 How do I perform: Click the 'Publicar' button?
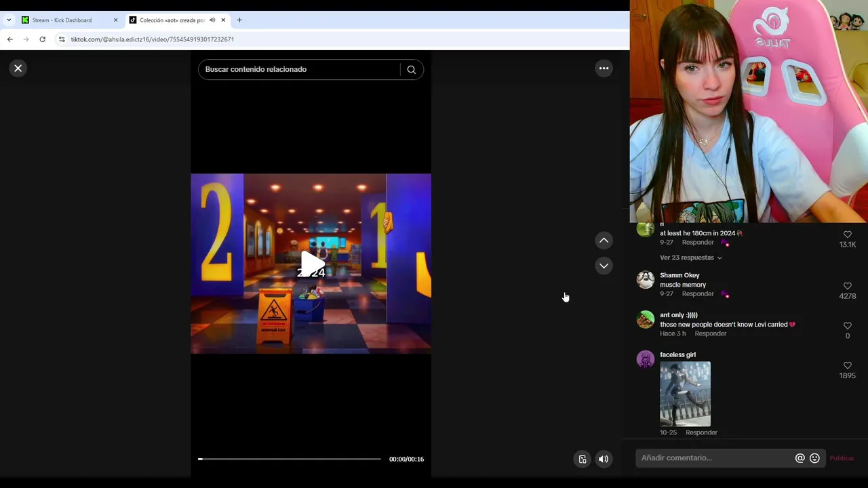[x=842, y=459]
